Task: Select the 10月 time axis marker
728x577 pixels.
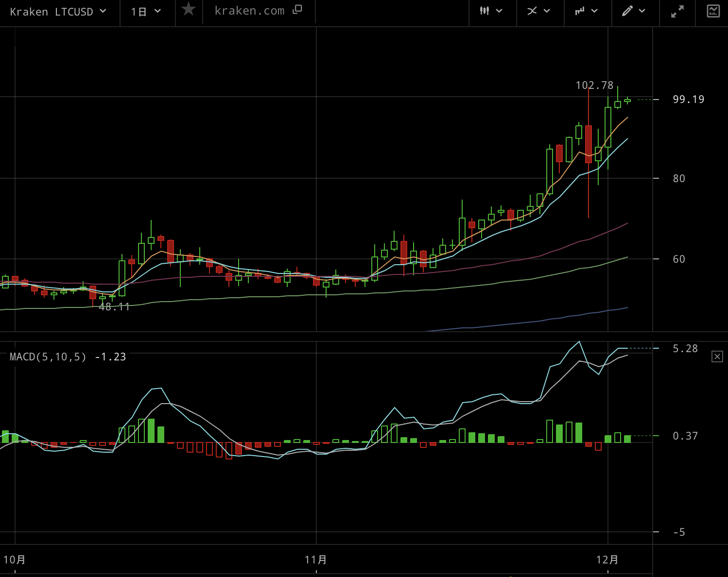Action: pyautogui.click(x=15, y=560)
